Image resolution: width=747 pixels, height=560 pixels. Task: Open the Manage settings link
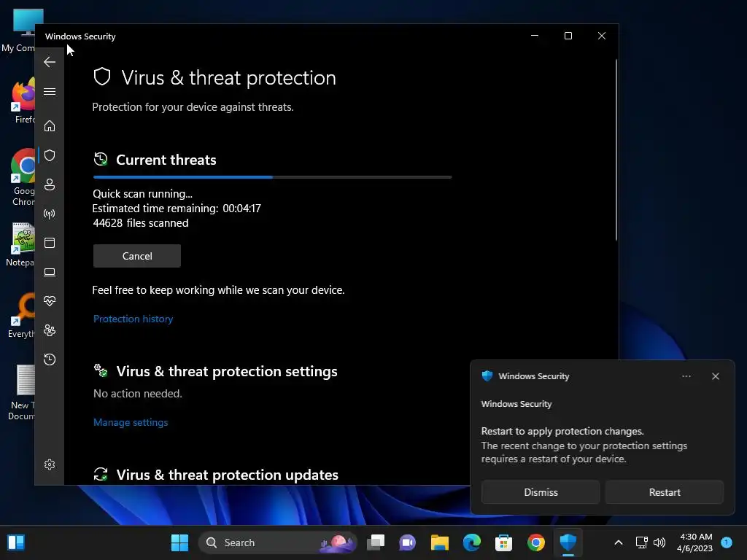(x=131, y=422)
